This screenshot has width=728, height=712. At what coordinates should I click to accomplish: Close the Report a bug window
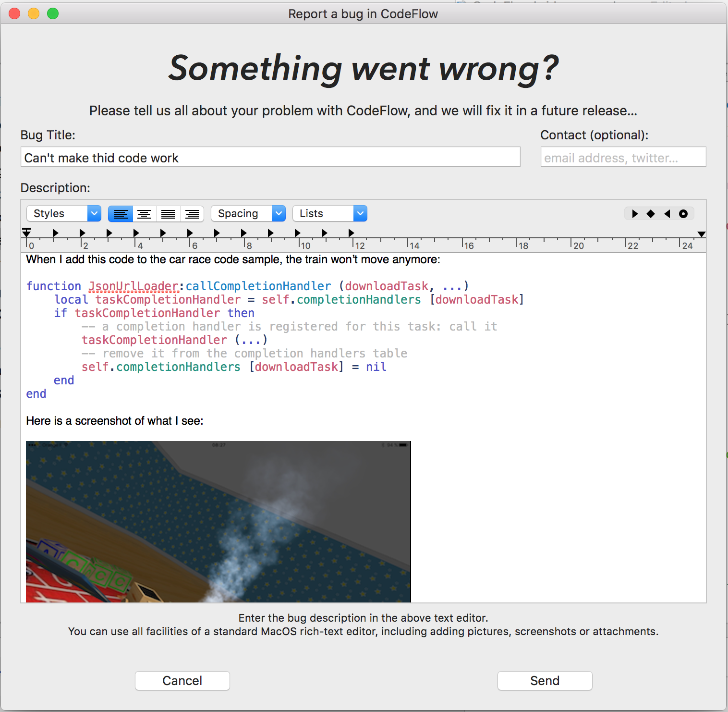[14, 13]
